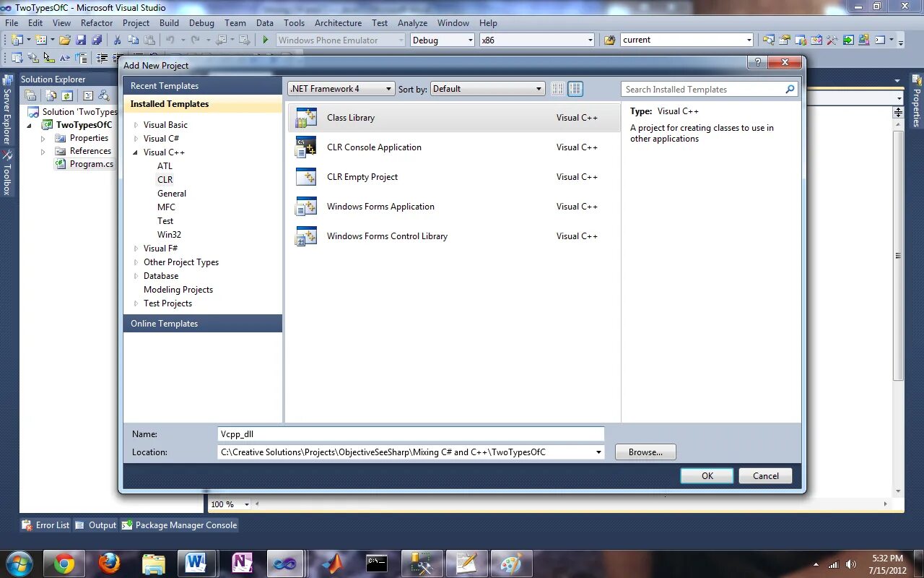
Task: Open Firefox from the taskbar
Action: [x=109, y=564]
